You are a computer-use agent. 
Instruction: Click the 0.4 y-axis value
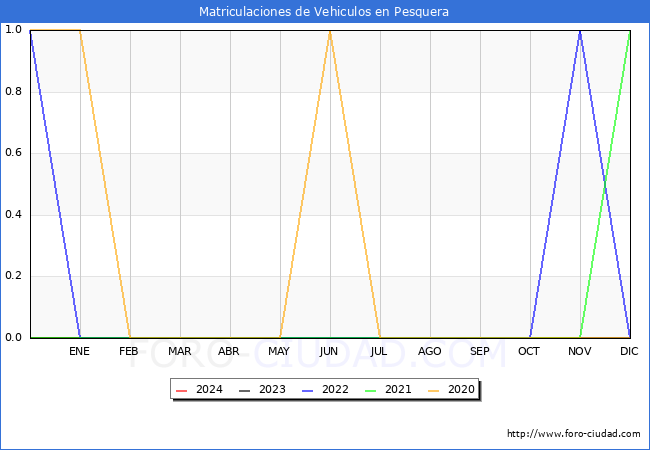[x=13, y=215]
